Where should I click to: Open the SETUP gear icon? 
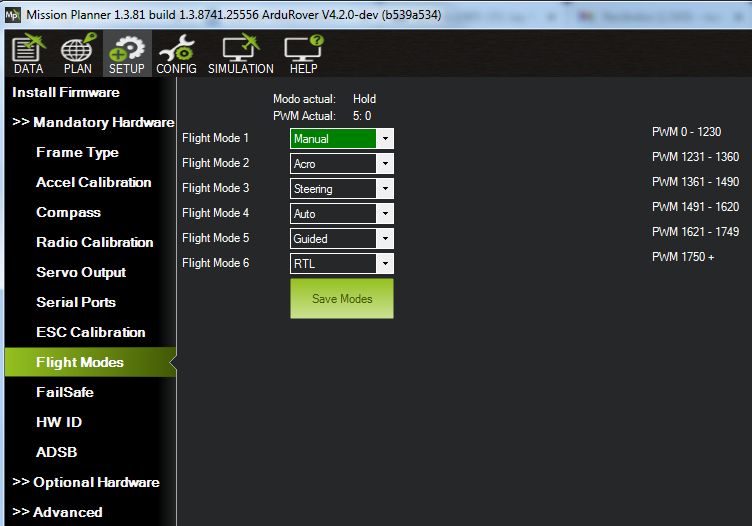(127, 54)
